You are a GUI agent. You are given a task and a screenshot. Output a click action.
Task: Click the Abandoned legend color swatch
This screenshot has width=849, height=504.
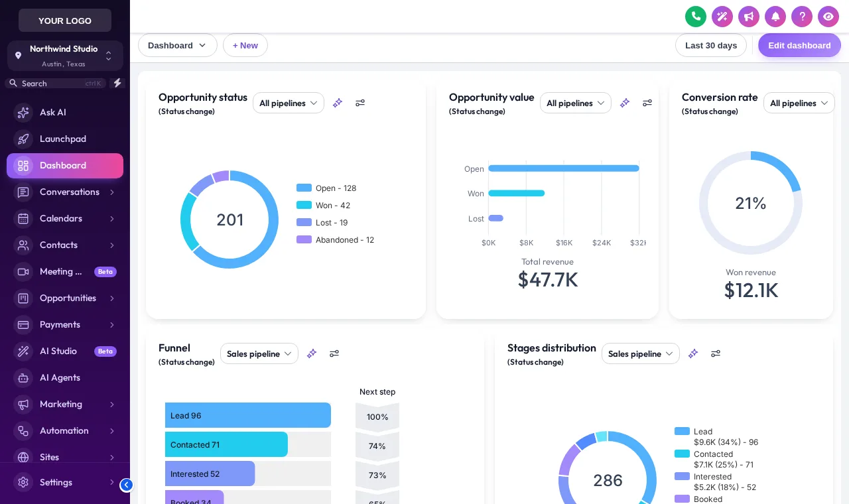pyautogui.click(x=304, y=239)
